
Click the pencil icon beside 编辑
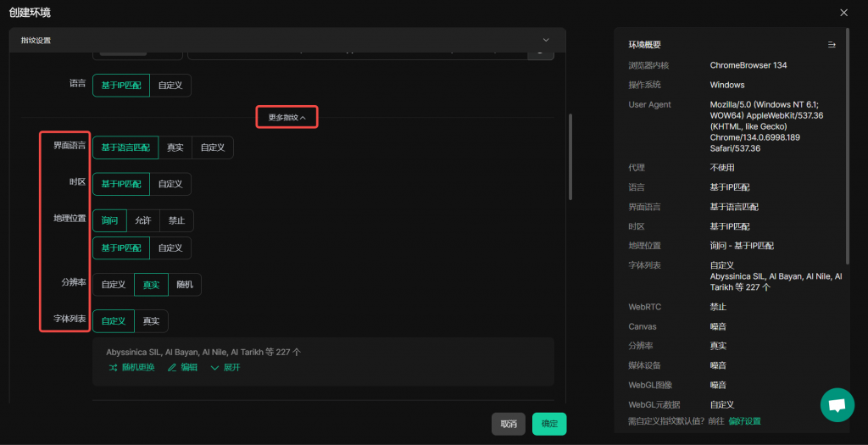(172, 367)
